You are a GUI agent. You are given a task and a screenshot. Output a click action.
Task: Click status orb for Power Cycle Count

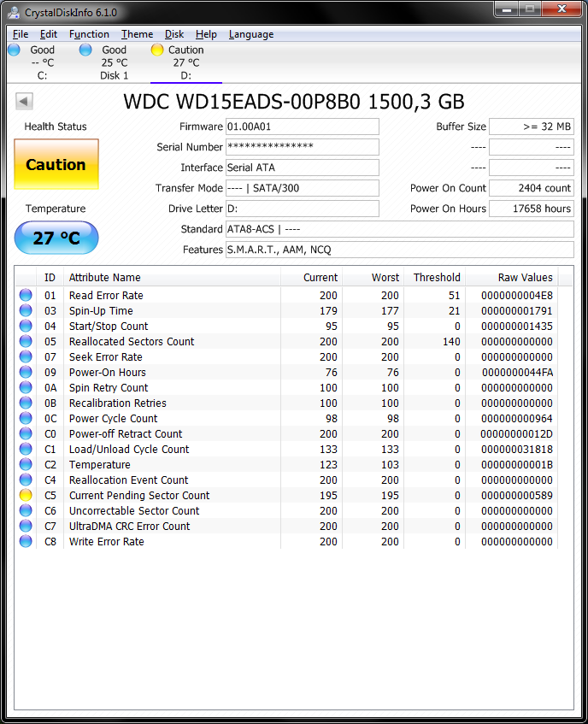[x=26, y=418]
